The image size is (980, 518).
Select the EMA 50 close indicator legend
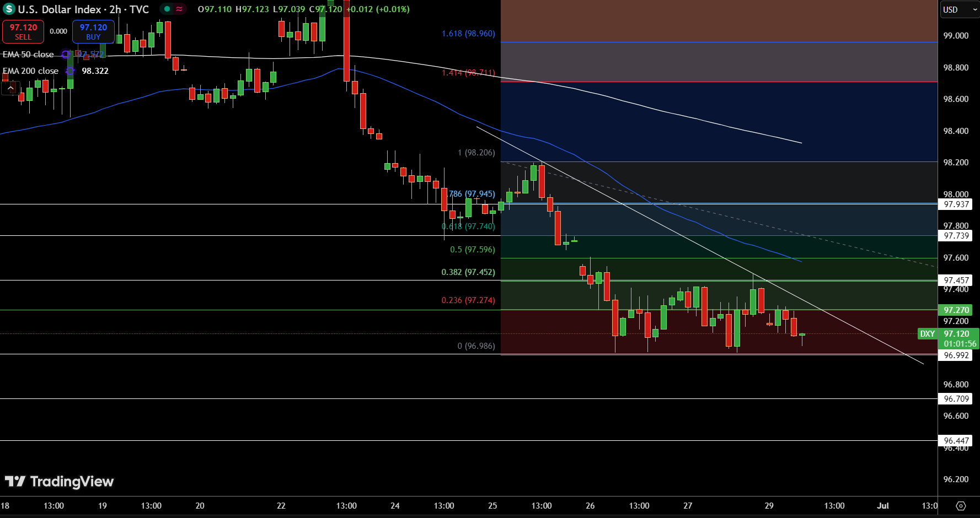coord(28,55)
